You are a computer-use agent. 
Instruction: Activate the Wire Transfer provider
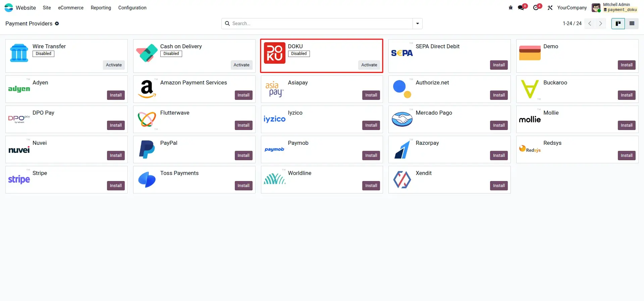coord(114,65)
